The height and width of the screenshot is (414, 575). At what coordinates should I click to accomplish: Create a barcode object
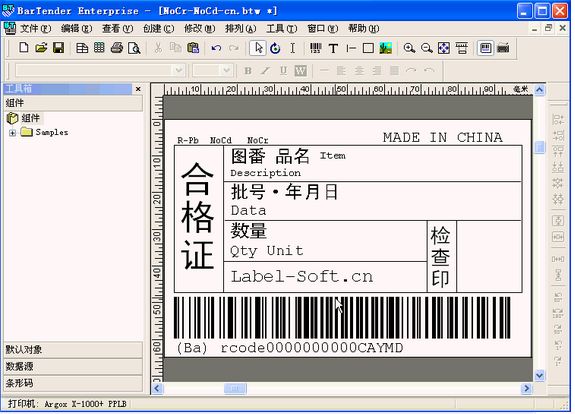point(316,48)
